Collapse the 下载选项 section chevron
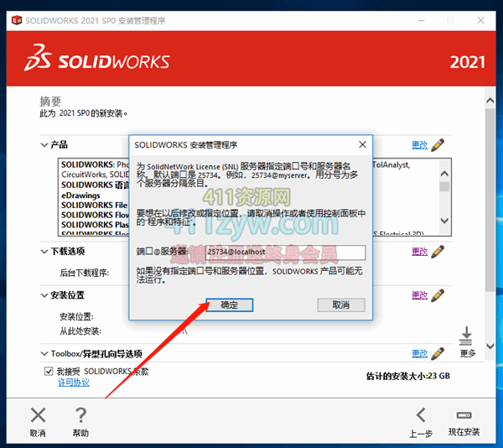The image size is (503, 448). (x=44, y=252)
